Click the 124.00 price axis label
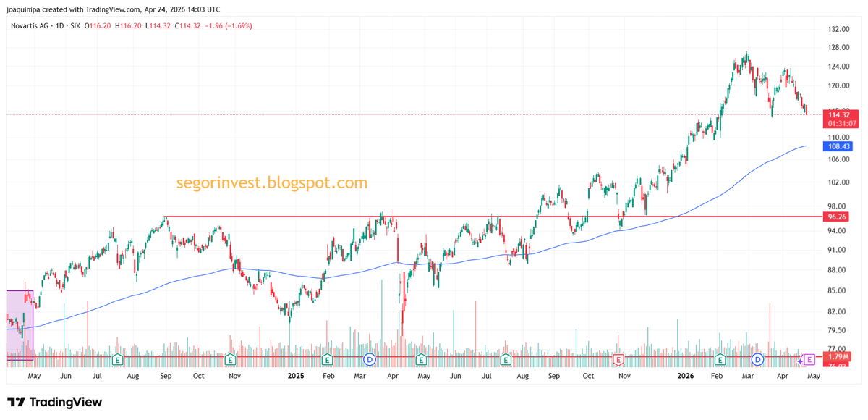Viewport: 868px width, 420px height. pyautogui.click(x=838, y=67)
